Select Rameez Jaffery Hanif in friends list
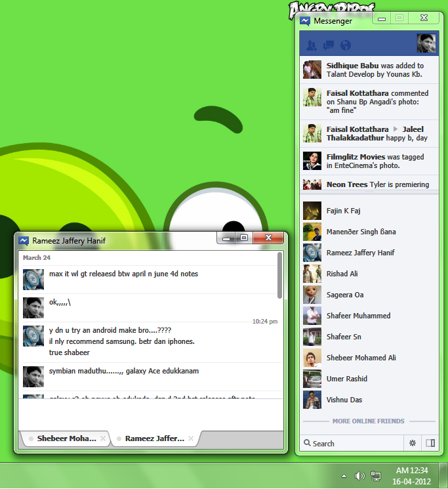Image resolution: width=448 pixels, height=489 pixels. pyautogui.click(x=369, y=253)
